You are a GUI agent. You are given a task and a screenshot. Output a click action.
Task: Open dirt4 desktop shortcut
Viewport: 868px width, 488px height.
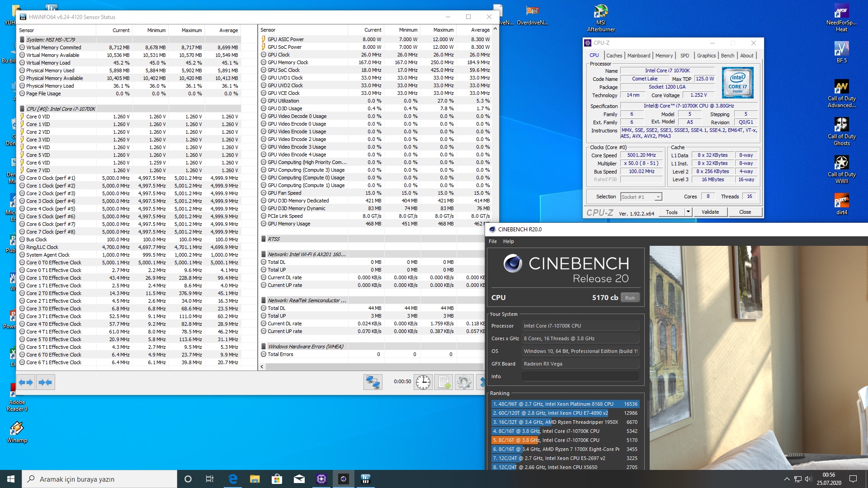click(841, 204)
